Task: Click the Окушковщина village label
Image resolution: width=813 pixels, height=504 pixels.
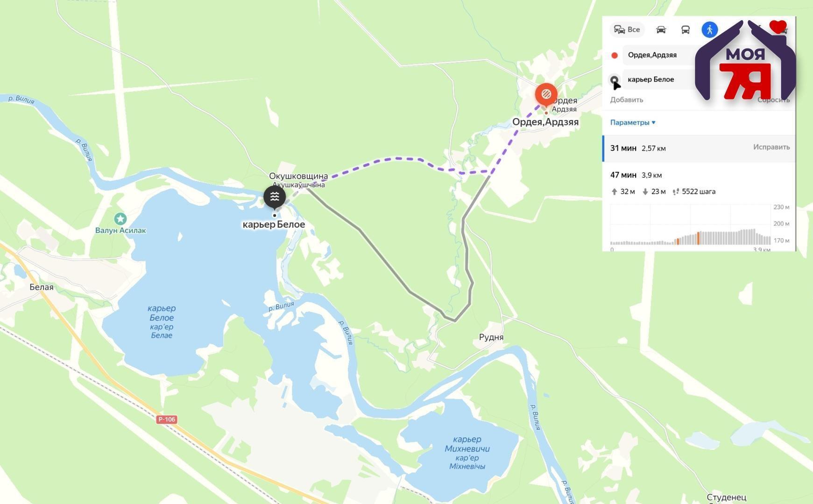Action: tap(298, 176)
